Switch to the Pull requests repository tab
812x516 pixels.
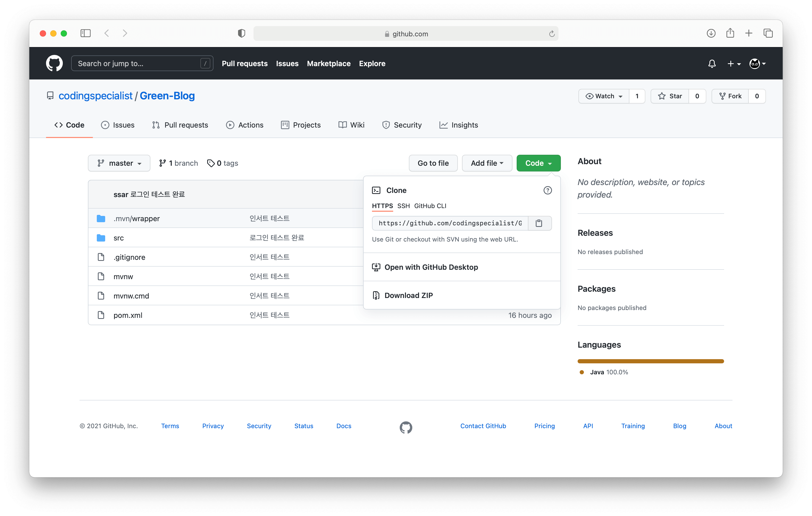tap(180, 125)
